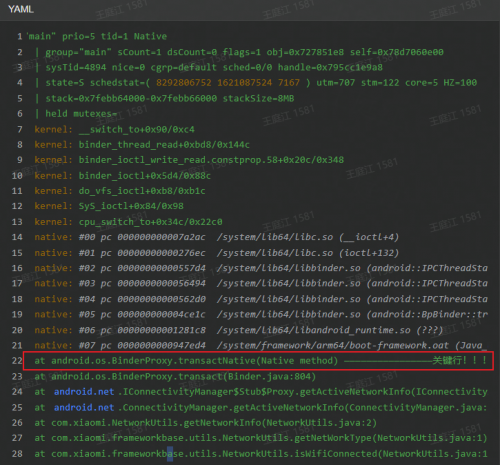Click the native #00 libc.so __ioctl line
Screen dimensions: 500x465
(x=217, y=237)
